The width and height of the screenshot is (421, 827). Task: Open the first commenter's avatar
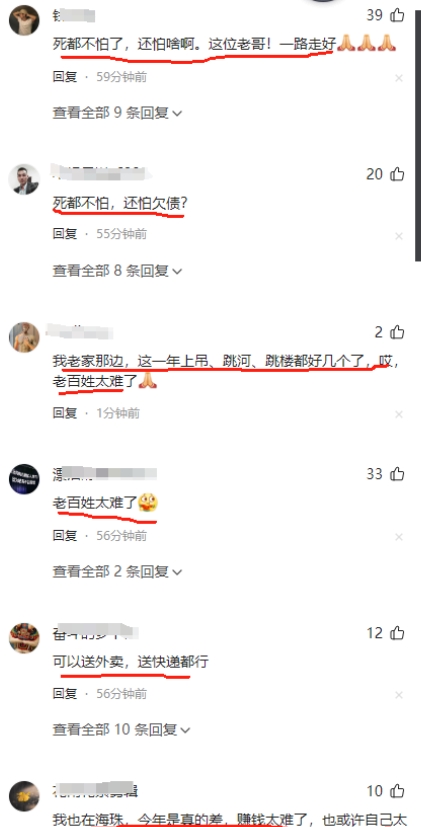pyautogui.click(x=24, y=21)
